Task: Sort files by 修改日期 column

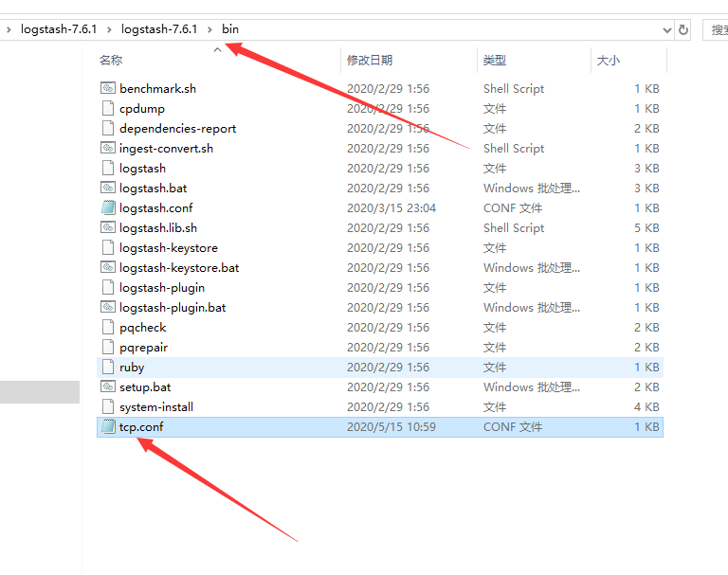Action: [x=370, y=61]
